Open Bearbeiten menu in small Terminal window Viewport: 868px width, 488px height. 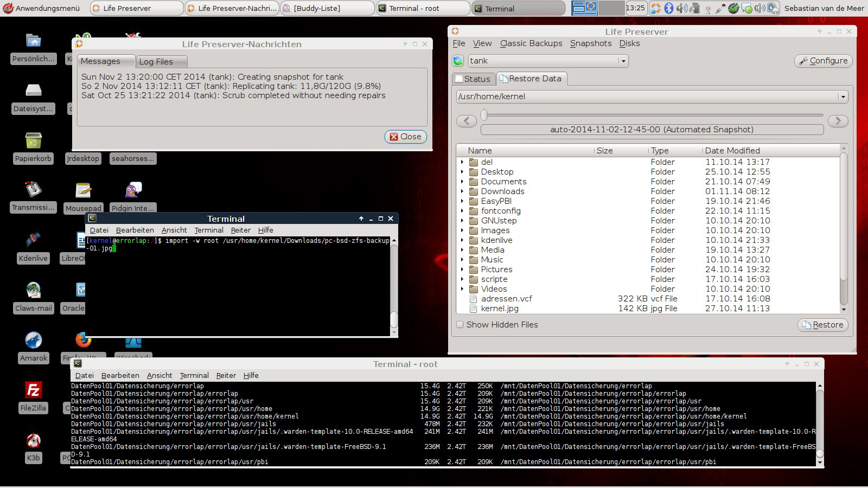135,230
